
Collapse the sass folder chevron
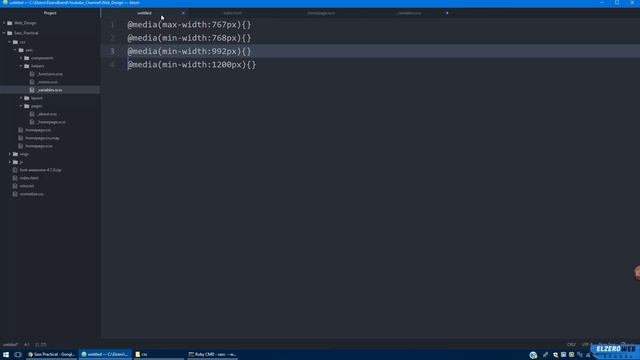[x=16, y=50]
